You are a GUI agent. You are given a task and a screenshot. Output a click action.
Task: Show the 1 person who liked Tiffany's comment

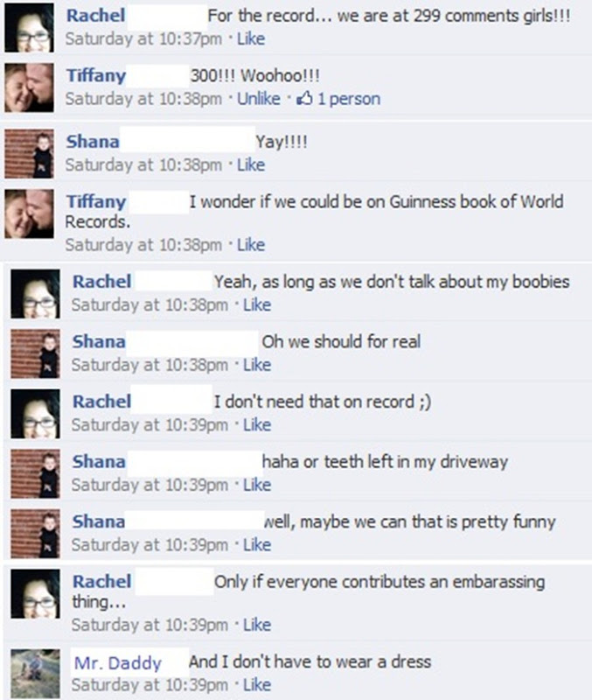coord(349,99)
